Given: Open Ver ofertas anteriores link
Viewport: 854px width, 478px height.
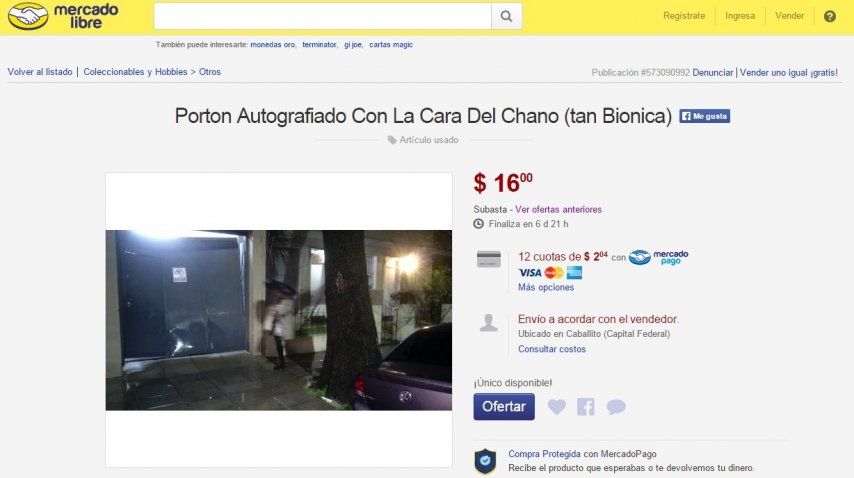Looking at the screenshot, I should pyautogui.click(x=558, y=210).
